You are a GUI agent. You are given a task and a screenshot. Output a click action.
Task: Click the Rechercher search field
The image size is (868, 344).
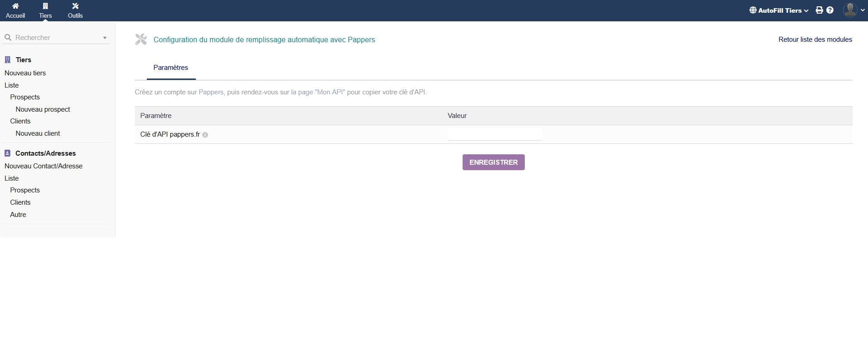(x=54, y=38)
